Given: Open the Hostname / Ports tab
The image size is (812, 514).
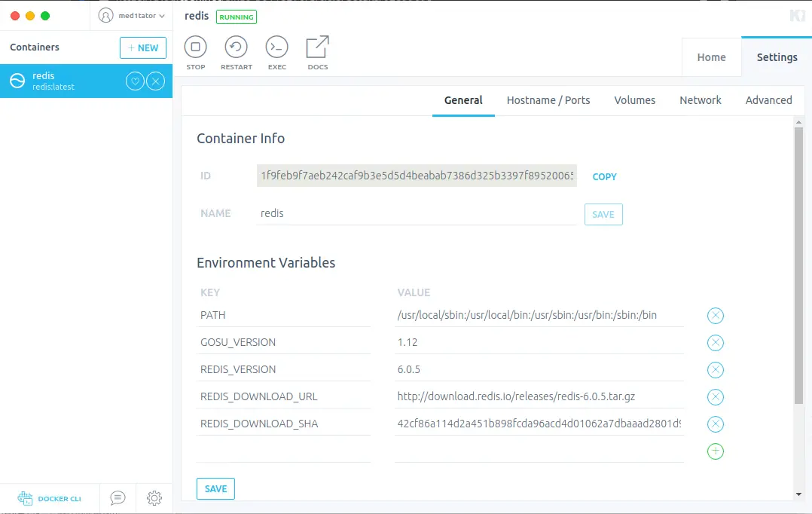Looking at the screenshot, I should point(548,100).
